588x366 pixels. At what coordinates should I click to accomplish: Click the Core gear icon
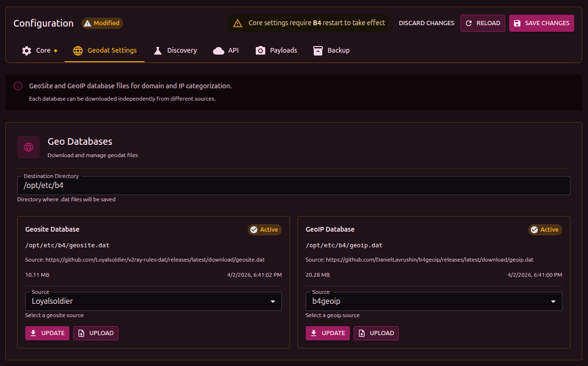(x=27, y=50)
